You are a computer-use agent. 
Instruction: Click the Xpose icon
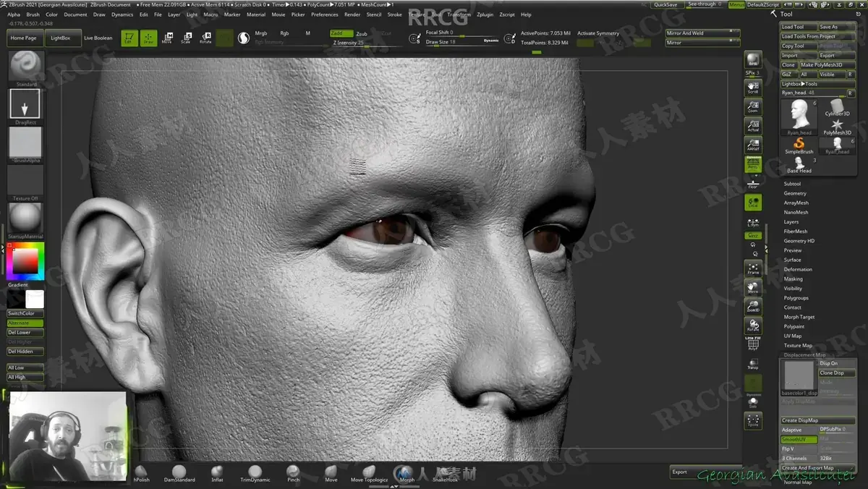point(753,421)
